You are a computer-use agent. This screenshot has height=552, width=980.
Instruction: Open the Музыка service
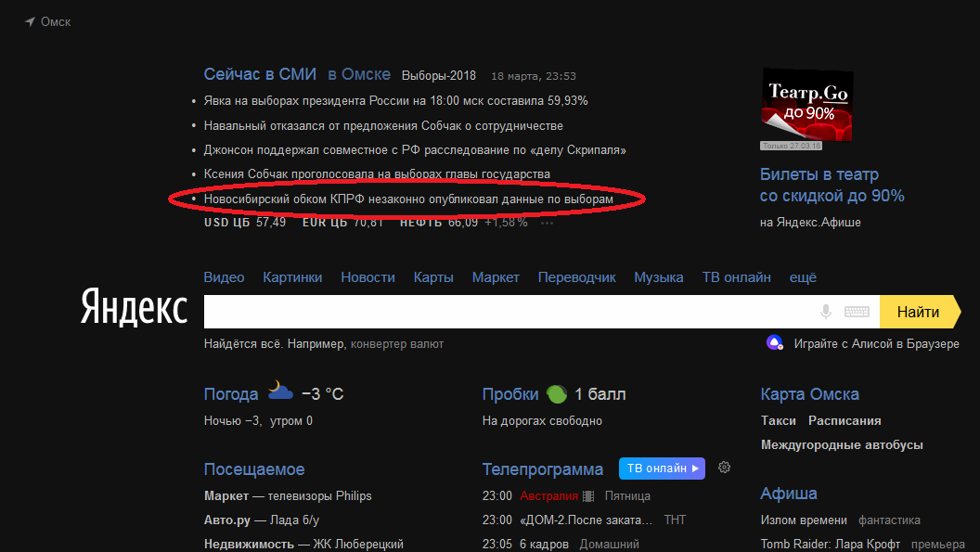[658, 277]
